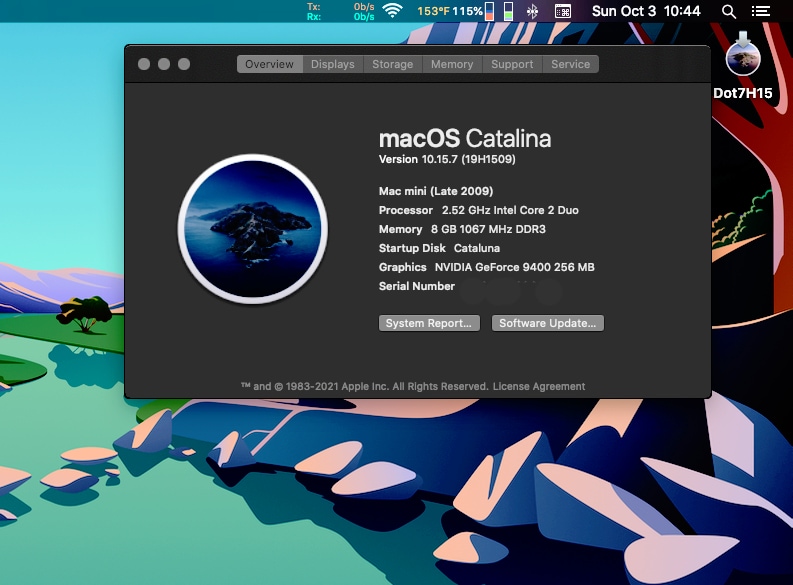Click the window zoom button
793x585 pixels.
point(184,64)
